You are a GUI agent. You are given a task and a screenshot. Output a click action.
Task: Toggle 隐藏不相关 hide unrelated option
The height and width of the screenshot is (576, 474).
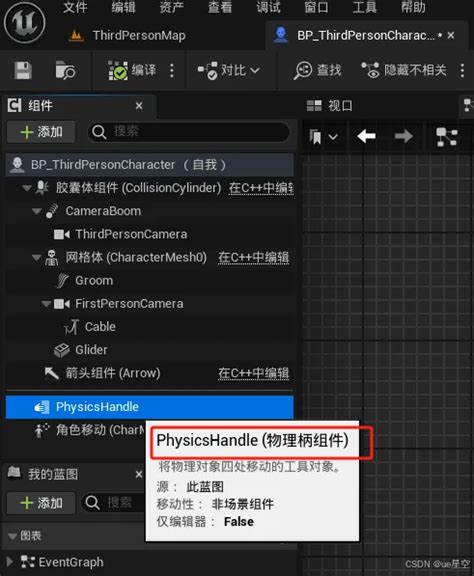(x=404, y=70)
